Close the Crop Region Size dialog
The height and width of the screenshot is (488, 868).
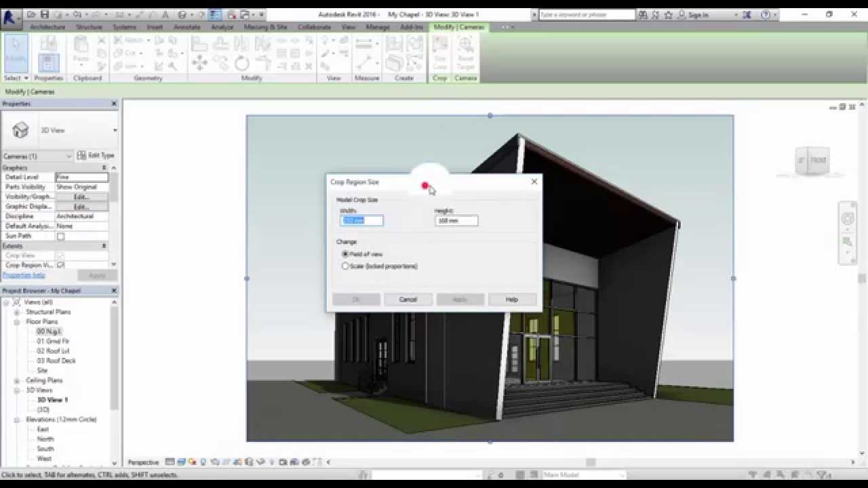click(x=534, y=182)
